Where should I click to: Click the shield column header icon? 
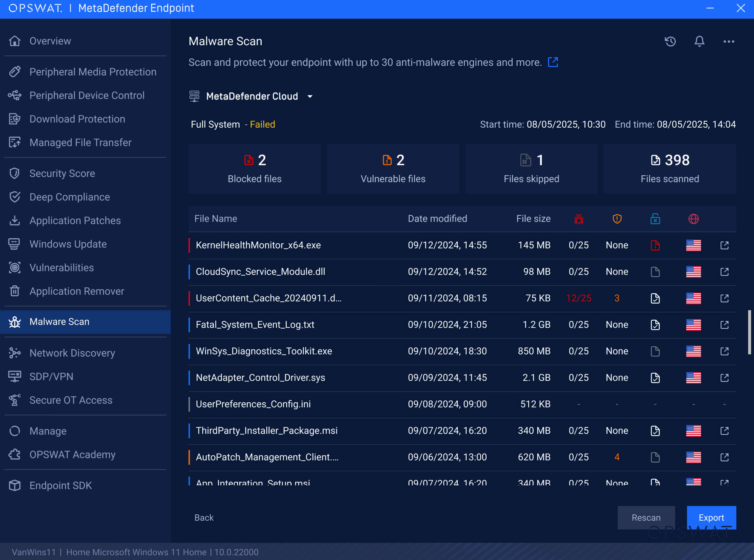(x=617, y=219)
